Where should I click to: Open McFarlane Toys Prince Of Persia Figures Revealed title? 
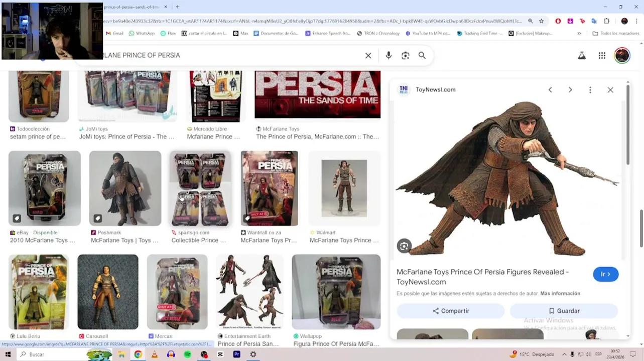(482, 277)
